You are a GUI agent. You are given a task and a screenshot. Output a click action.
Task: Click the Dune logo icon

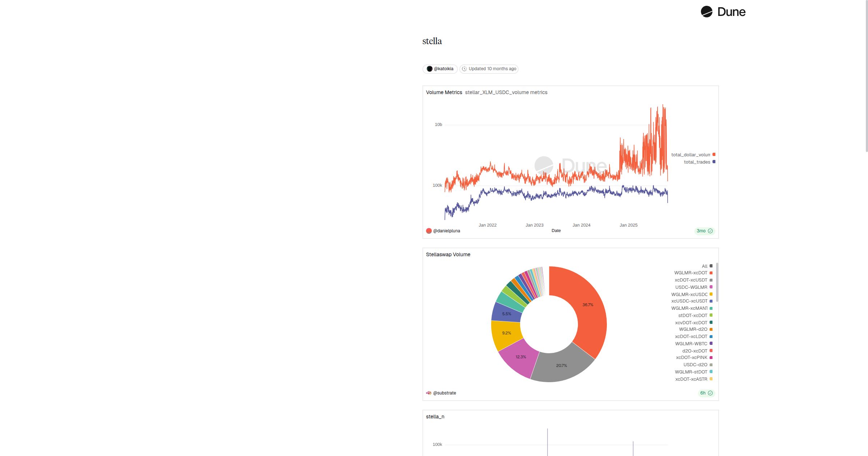(706, 12)
